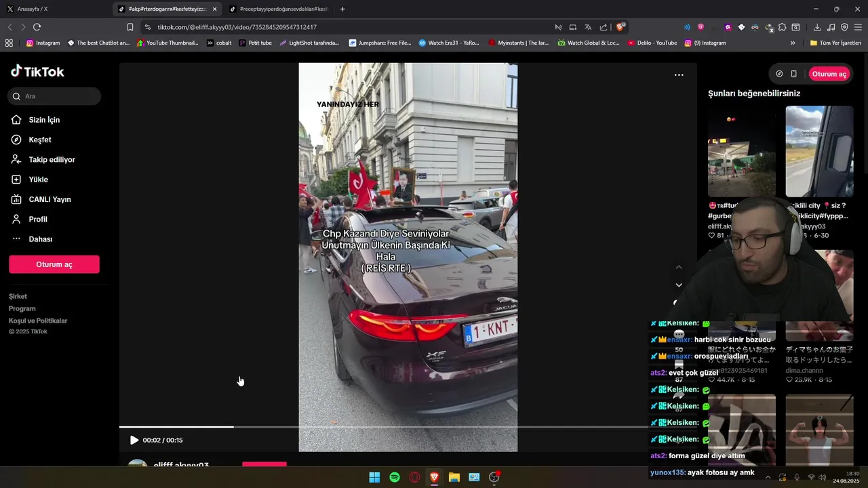The image size is (868, 488).
Task: Show more bookmarks with double chevron
Action: [x=793, y=43]
